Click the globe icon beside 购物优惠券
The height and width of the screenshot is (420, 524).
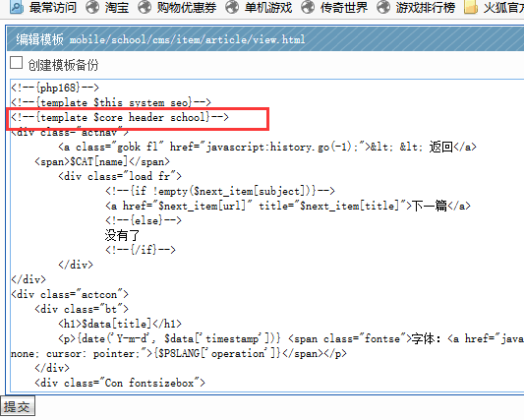145,7
